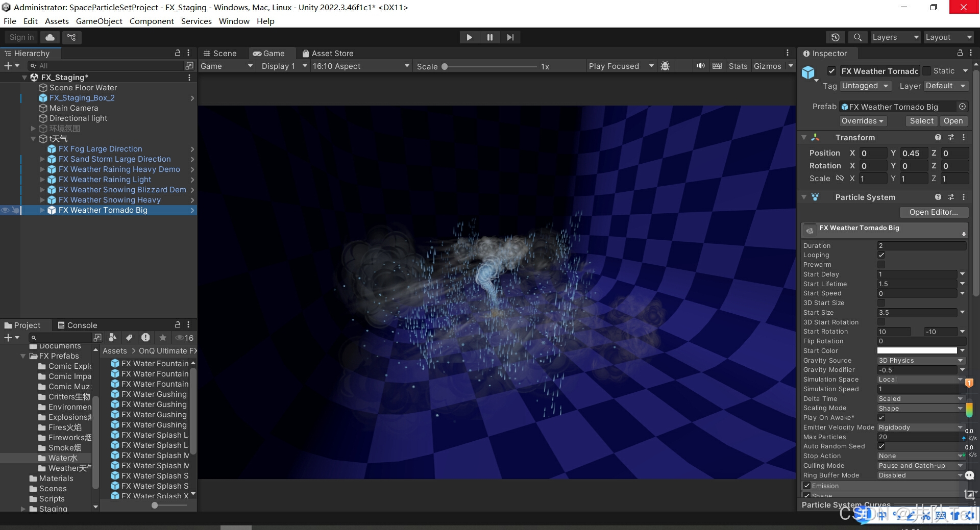Click the Hierarchy search-in-scene icon
Screen dimensions: 980x530
click(x=189, y=66)
